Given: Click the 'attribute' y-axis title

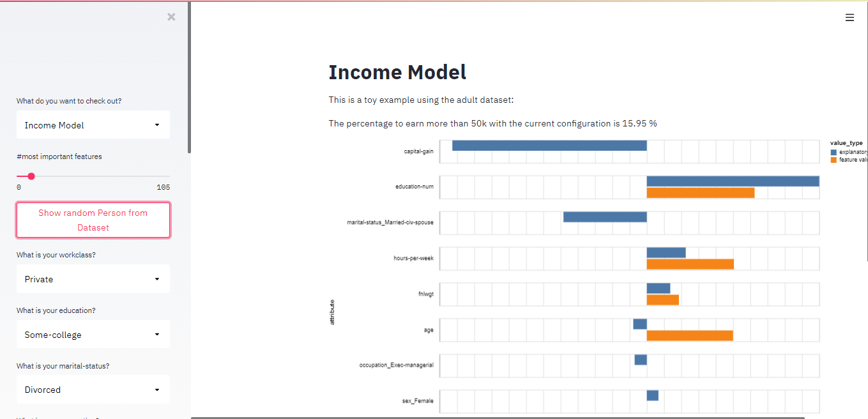Looking at the screenshot, I should click(332, 312).
